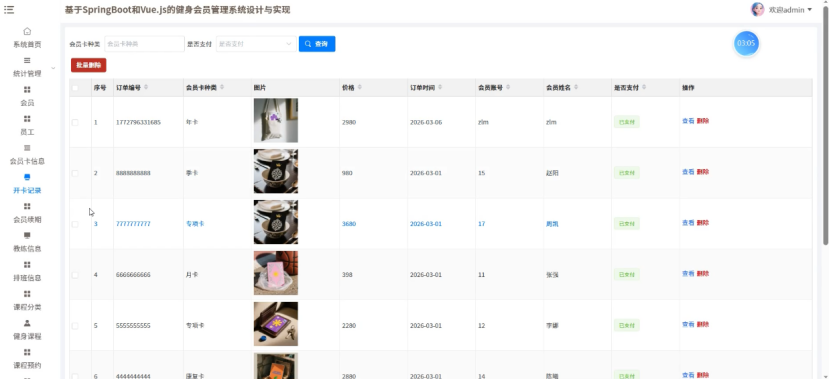829x379 pixels.
Task: Tick the select-all checkbox in table header
Action: (x=75, y=88)
